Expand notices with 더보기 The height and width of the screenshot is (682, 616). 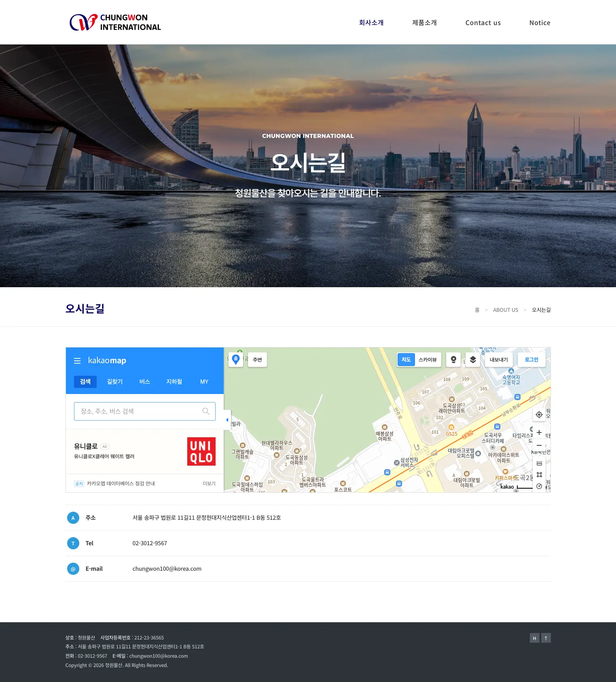(x=209, y=484)
